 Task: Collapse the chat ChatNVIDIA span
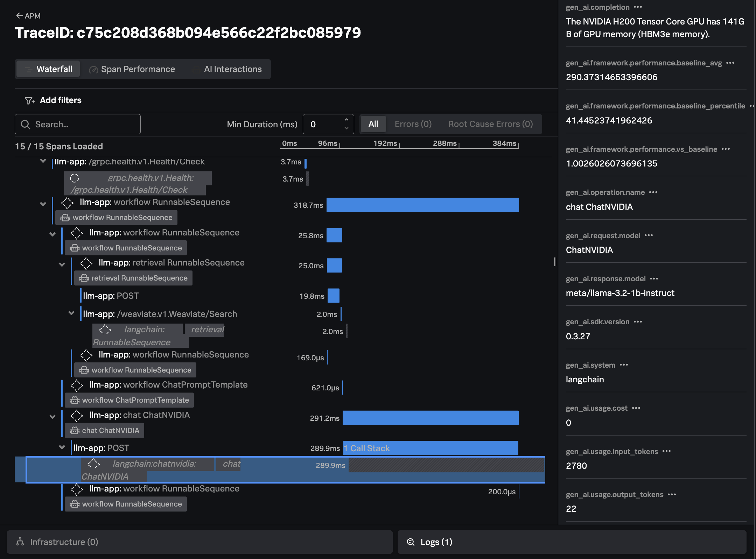[52, 417]
